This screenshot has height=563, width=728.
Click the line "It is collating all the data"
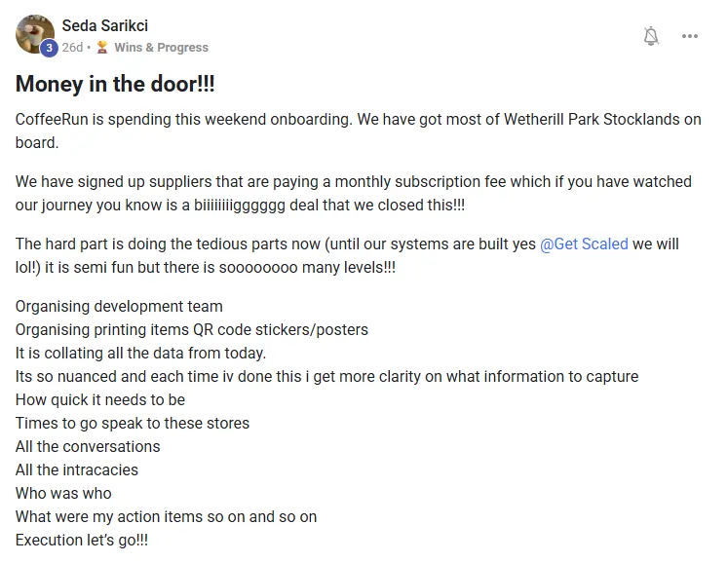[140, 353]
